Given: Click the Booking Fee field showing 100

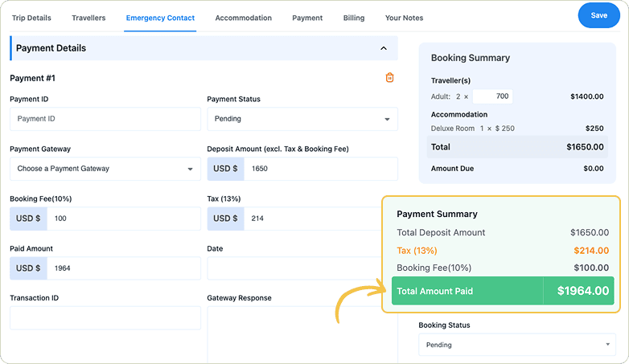Looking at the screenshot, I should click(x=124, y=219).
